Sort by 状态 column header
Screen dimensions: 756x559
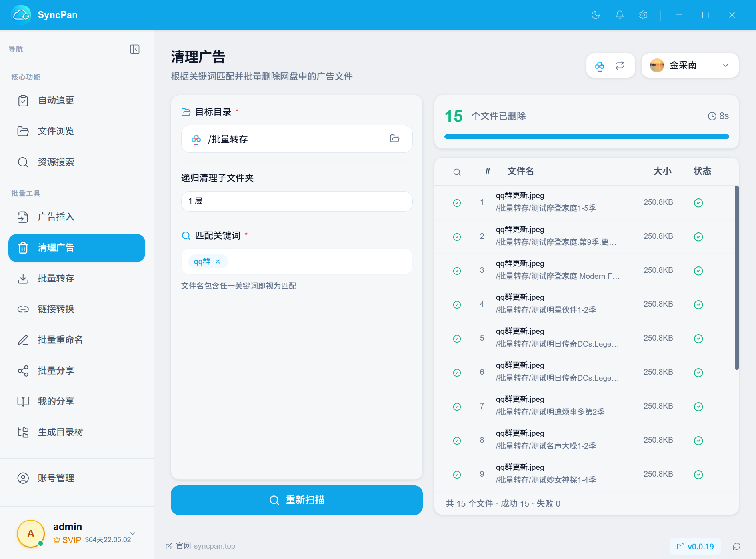pyautogui.click(x=702, y=171)
